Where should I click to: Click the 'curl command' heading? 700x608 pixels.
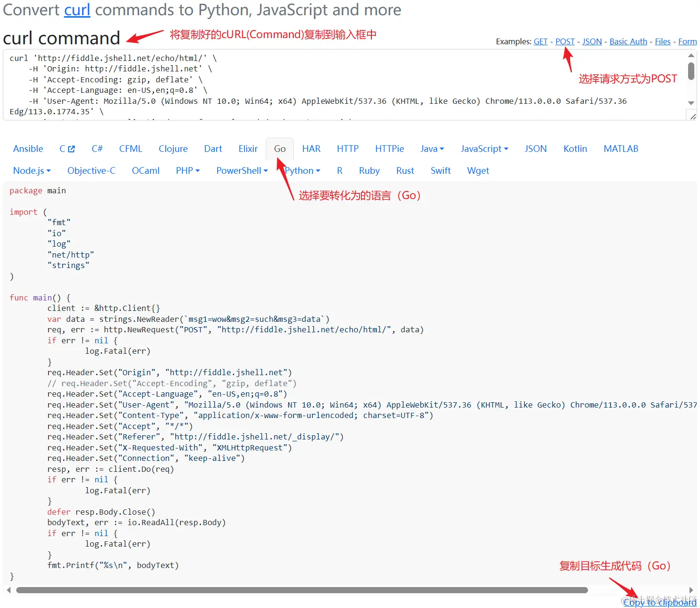click(x=61, y=38)
